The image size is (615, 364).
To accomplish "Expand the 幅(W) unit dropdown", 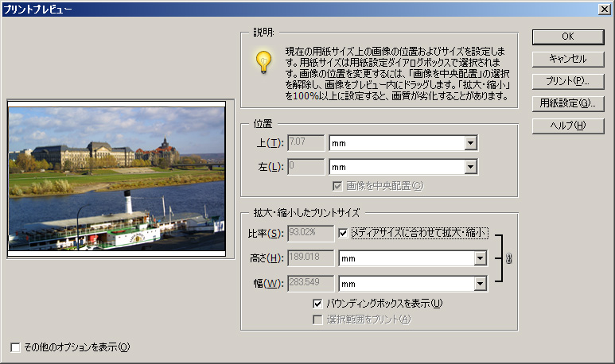I will pos(480,284).
